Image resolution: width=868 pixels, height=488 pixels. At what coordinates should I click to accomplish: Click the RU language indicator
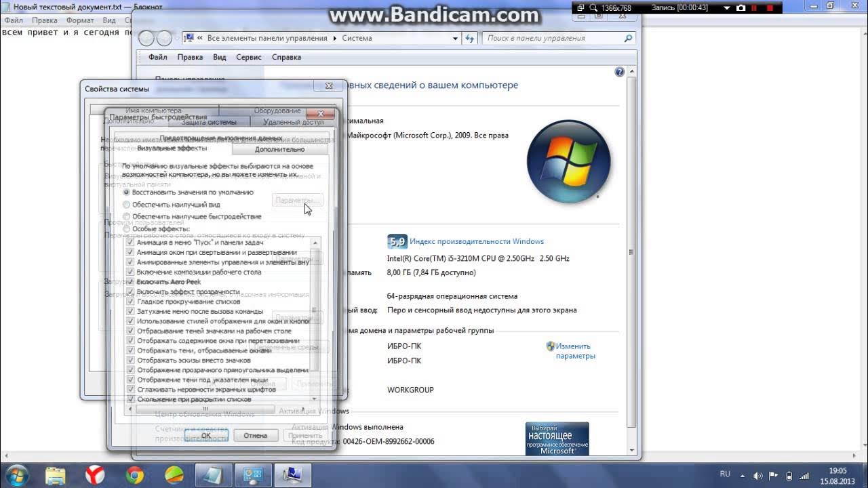(724, 474)
